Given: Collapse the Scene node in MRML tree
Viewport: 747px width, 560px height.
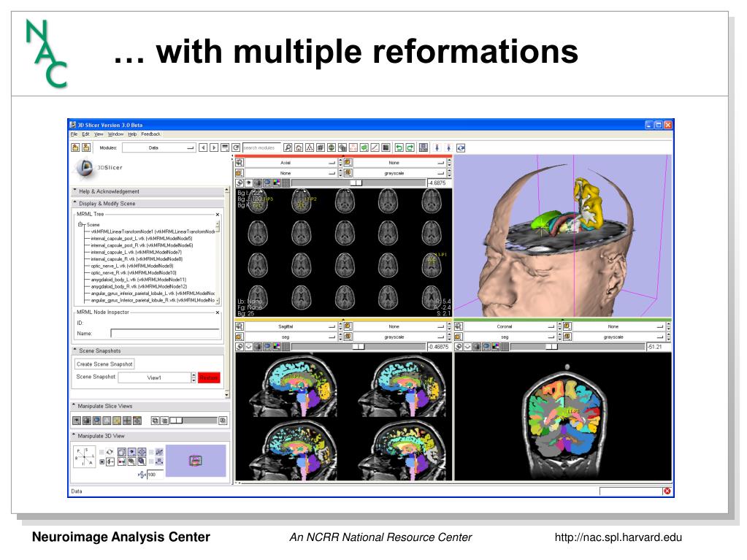Looking at the screenshot, I should tap(80, 224).
